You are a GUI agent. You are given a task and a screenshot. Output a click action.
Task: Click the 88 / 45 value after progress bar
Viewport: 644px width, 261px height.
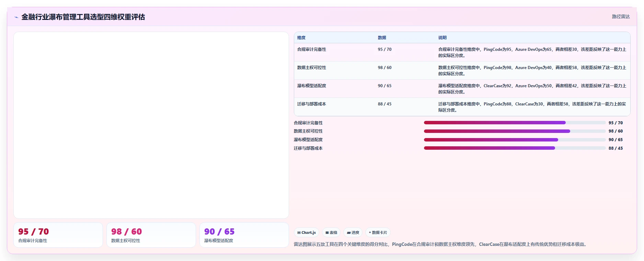click(x=616, y=148)
